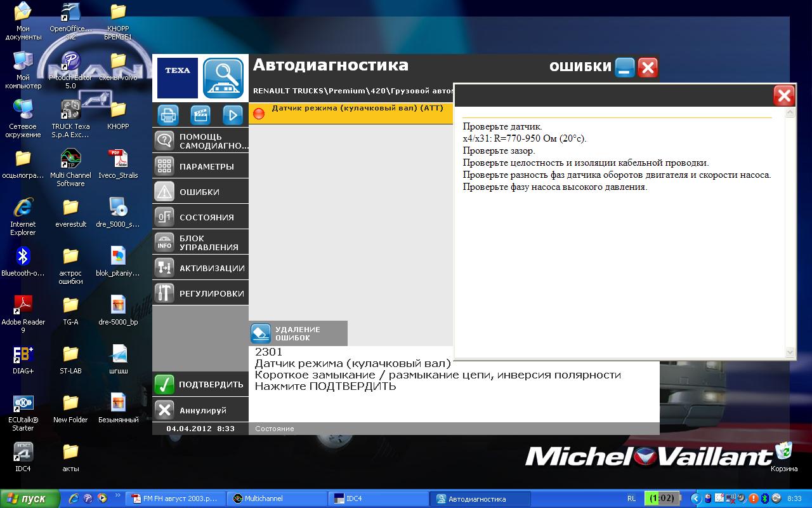The image size is (812, 508).
Task: Open ST-LAB folder on desktop
Action: point(70,360)
